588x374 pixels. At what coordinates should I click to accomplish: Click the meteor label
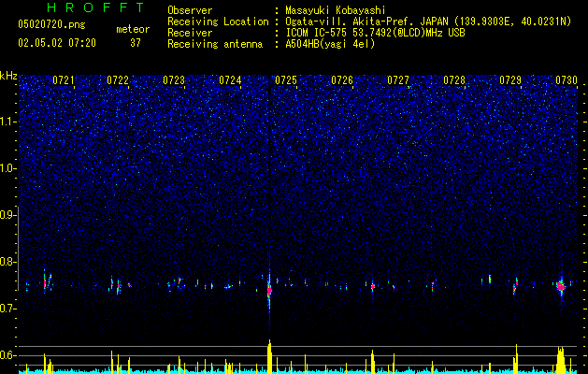[x=133, y=29]
